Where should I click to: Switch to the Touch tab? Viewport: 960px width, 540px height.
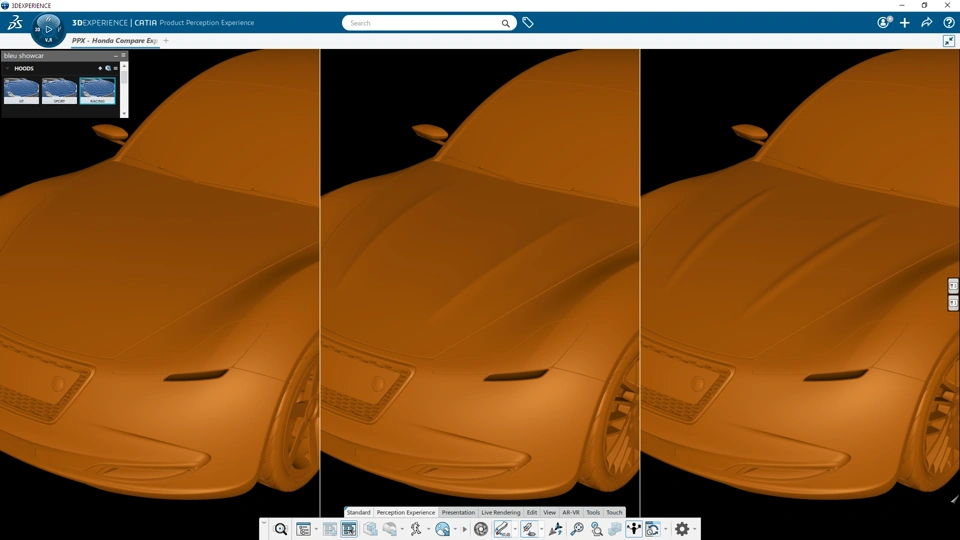[614, 512]
